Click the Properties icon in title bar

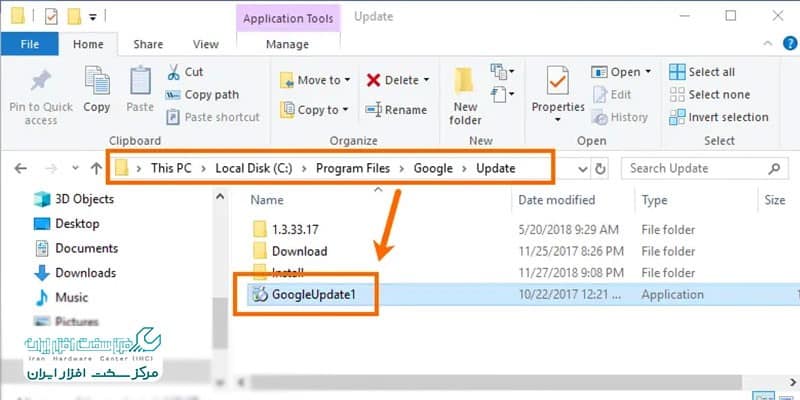51,17
